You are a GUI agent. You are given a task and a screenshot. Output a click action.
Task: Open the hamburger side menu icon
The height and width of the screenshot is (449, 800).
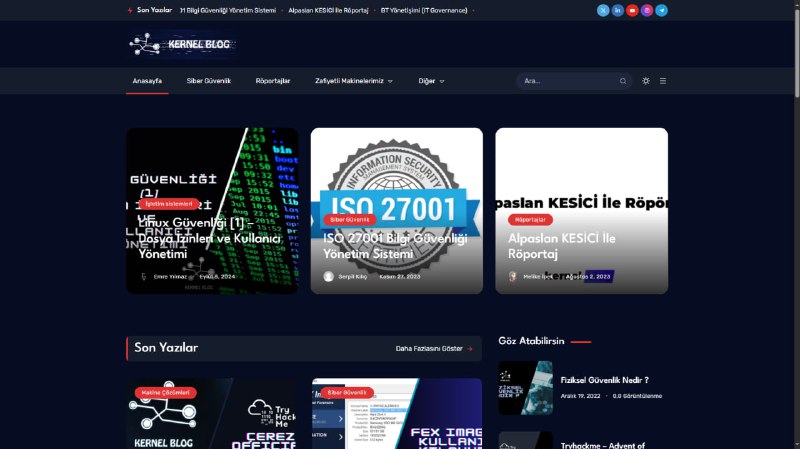[663, 81]
